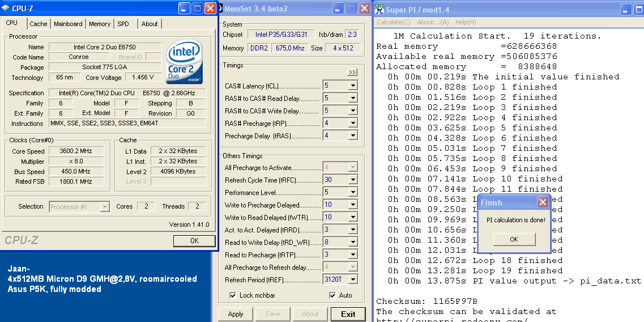Open the Write to Read Delayed (tWTR) dropdown

pyautogui.click(x=353, y=217)
